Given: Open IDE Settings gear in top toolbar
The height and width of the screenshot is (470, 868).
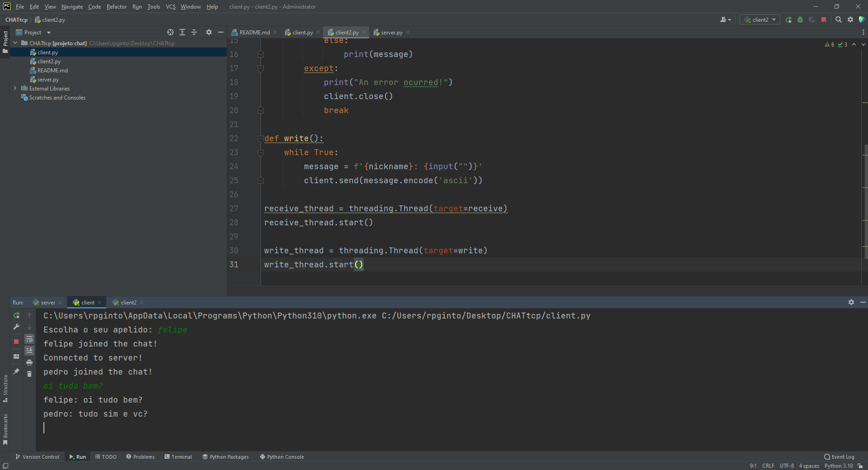Looking at the screenshot, I should pyautogui.click(x=850, y=19).
